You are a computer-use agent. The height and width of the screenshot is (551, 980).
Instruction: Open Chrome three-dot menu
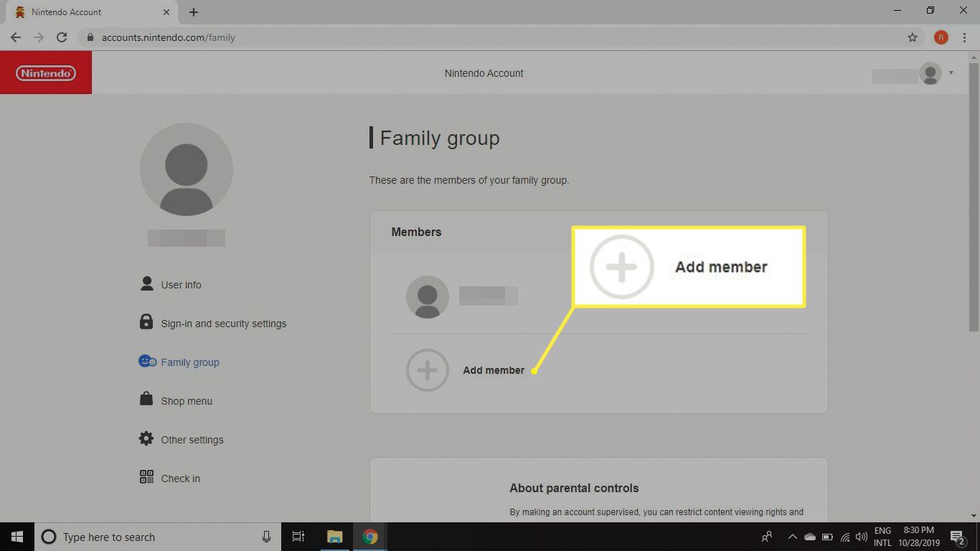[x=963, y=37]
